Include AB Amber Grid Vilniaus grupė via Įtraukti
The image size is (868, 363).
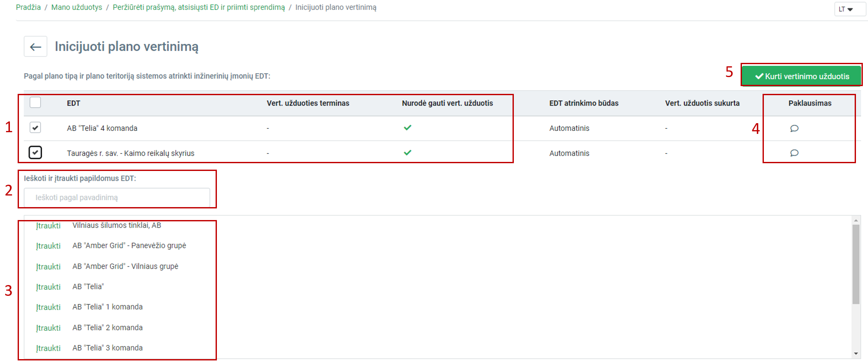click(48, 267)
